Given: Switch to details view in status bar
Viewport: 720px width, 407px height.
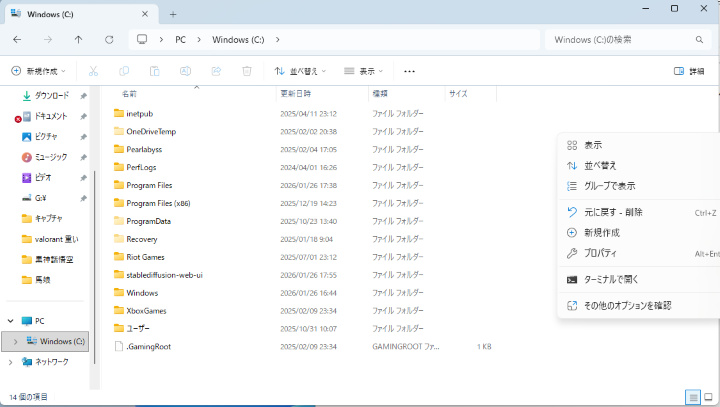Looking at the screenshot, I should point(692,397).
